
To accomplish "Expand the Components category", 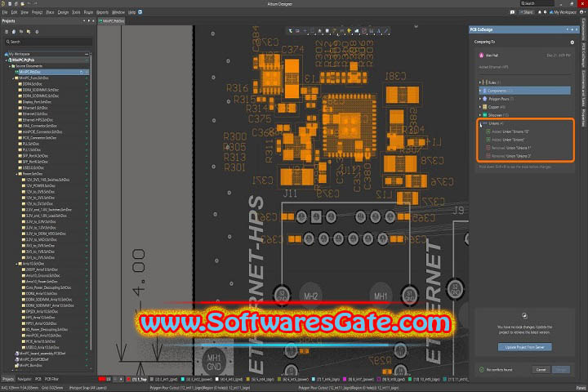I will [480, 91].
